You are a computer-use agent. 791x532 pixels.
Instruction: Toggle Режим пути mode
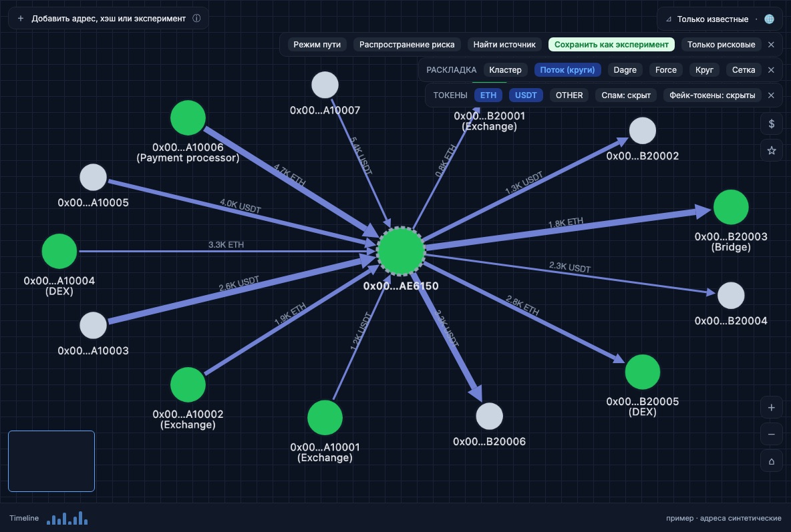coord(317,44)
